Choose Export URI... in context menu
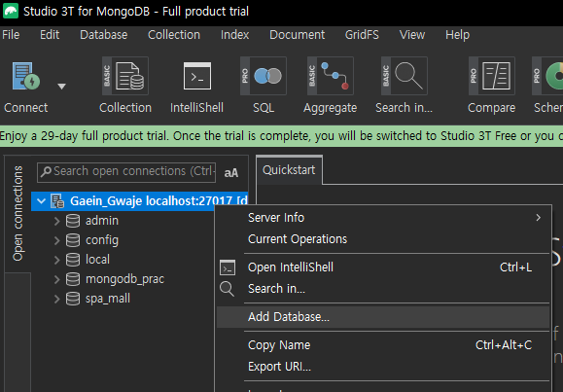This screenshot has width=563, height=392. [x=383, y=367]
